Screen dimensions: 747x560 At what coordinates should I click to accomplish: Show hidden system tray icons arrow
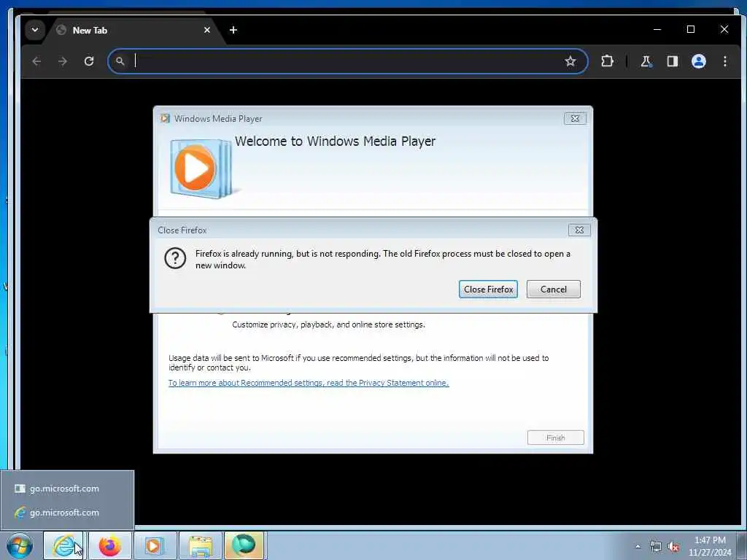[x=638, y=546]
